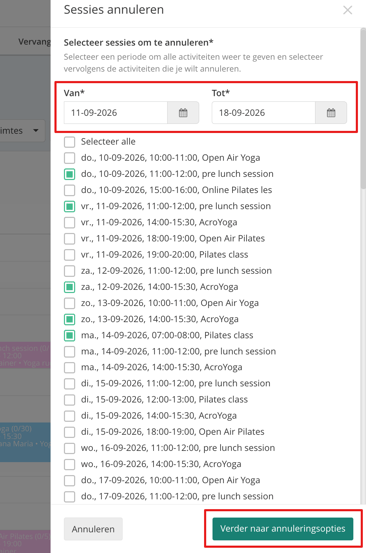Uncheck the 10-09-2026 11:00 pre lunch session
Screen dimensions: 366x553
[x=69, y=174]
